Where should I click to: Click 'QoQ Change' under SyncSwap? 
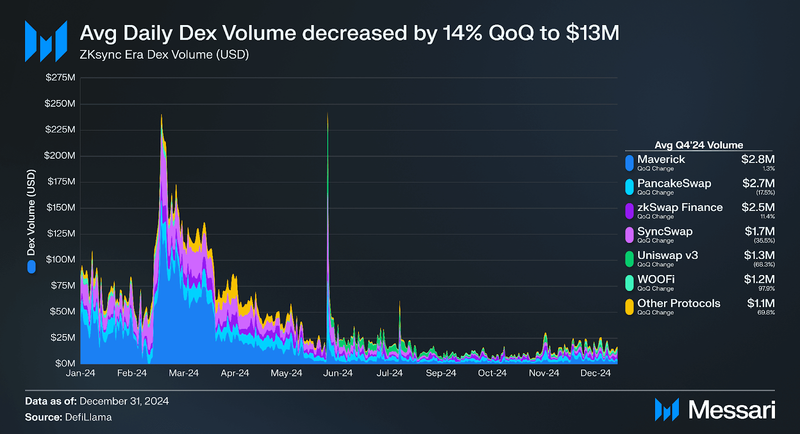655,240
